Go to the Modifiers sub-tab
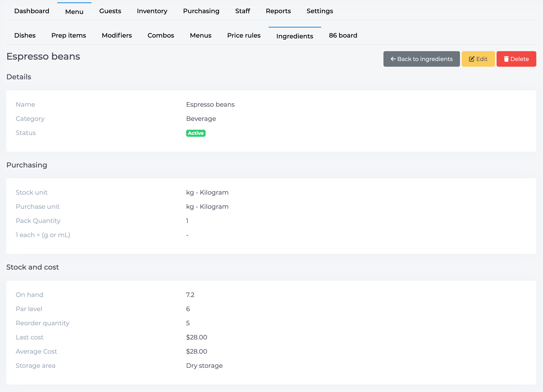Screen dimensions: 543x392 pyautogui.click(x=117, y=35)
